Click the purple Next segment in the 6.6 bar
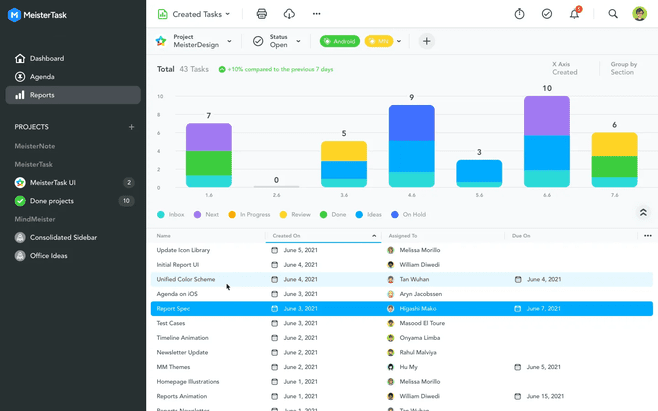 coord(546,115)
